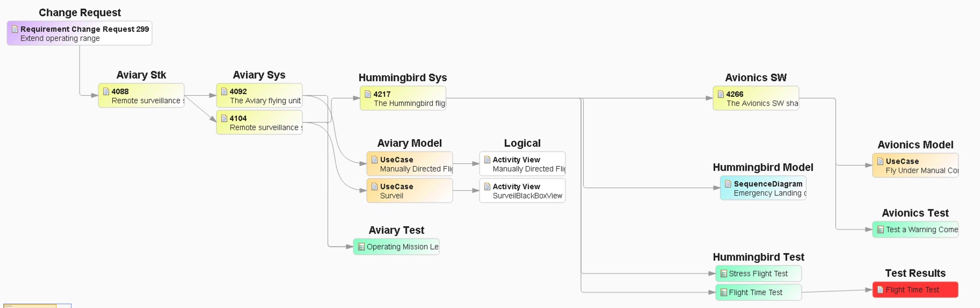Click the icon on requirement 4266 node
Screen dimensions: 980x308
(721, 94)
